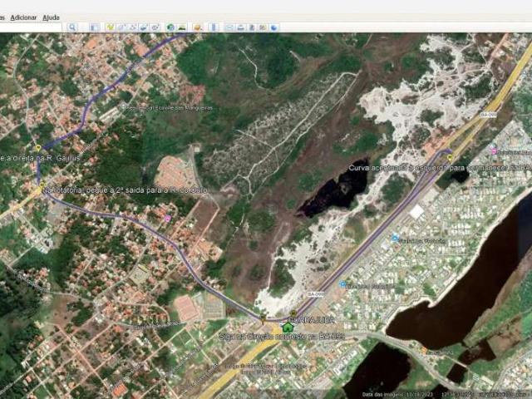This screenshot has width=532, height=399.
Task: Click the pink place icon at the right edge
Action: coord(494,151)
